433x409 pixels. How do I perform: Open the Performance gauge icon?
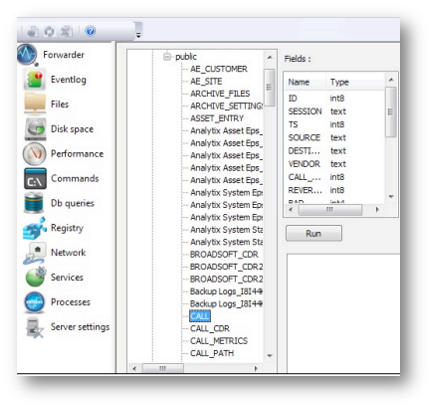point(34,154)
